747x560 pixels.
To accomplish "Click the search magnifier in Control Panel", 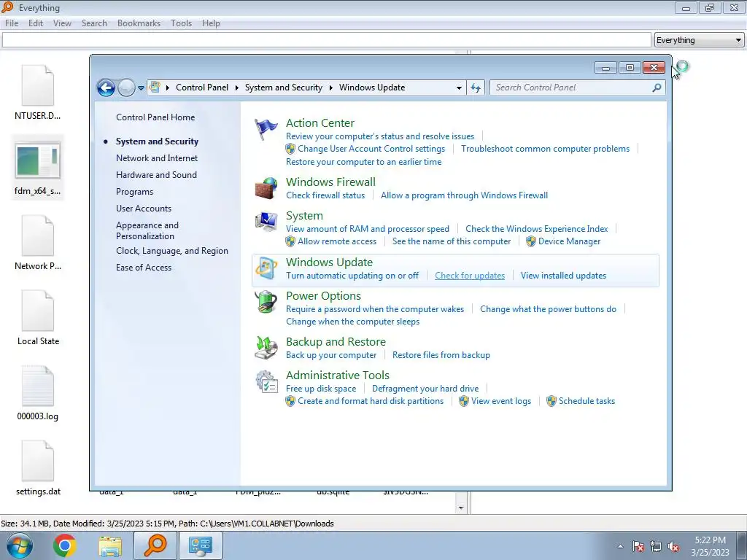I will pos(657,87).
